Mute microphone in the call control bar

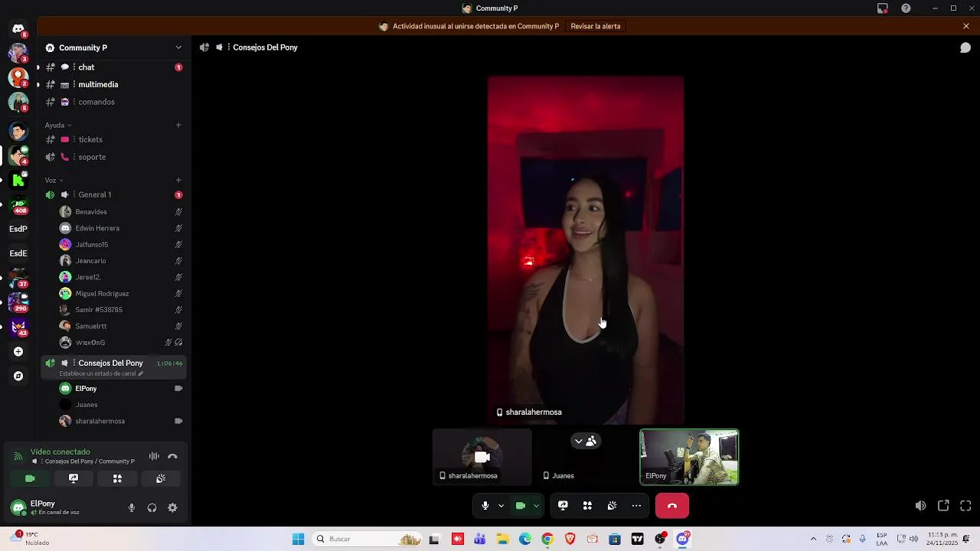485,506
